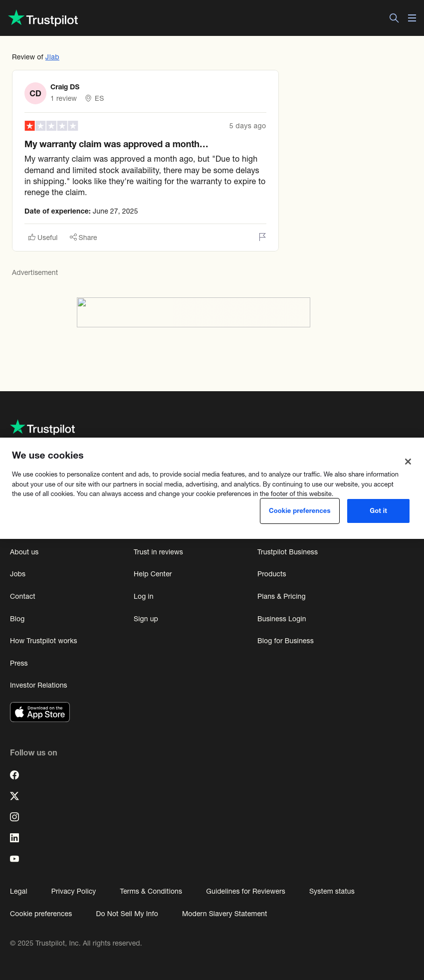Flag the review with flag icon
The width and height of the screenshot is (424, 980).
tap(262, 237)
